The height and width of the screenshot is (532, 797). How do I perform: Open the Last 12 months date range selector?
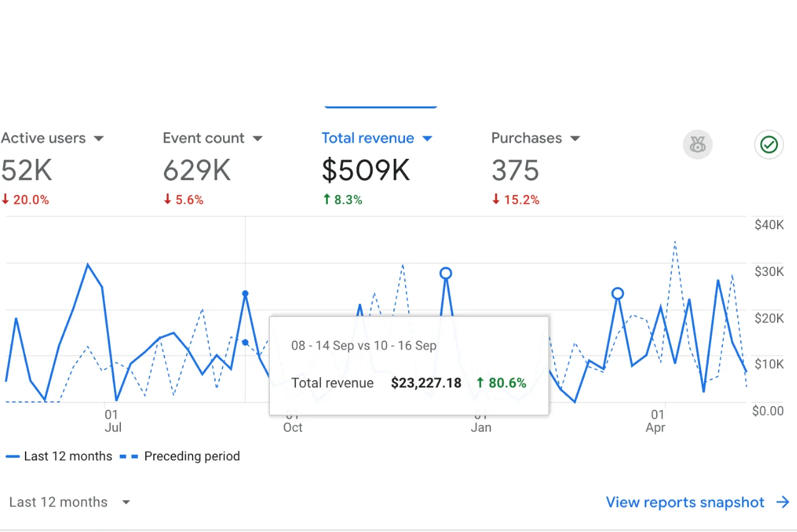[70, 502]
